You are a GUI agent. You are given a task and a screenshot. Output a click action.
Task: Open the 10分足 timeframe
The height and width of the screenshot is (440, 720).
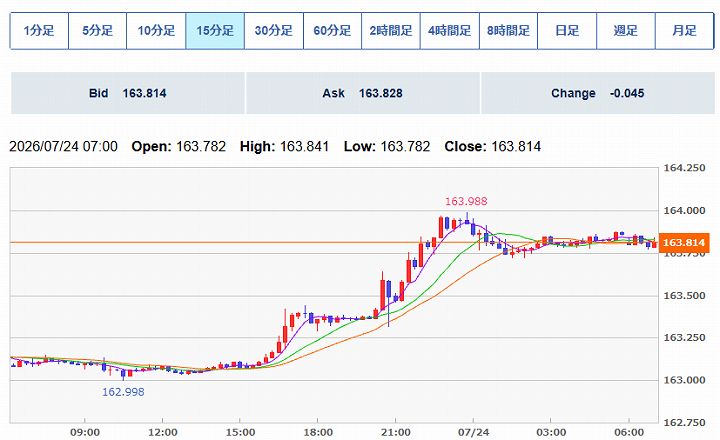156,31
